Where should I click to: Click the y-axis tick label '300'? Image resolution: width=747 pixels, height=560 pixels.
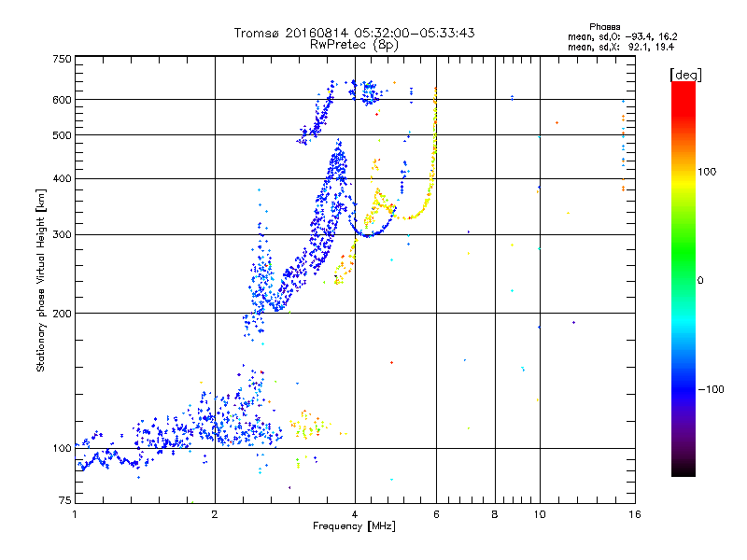point(62,234)
